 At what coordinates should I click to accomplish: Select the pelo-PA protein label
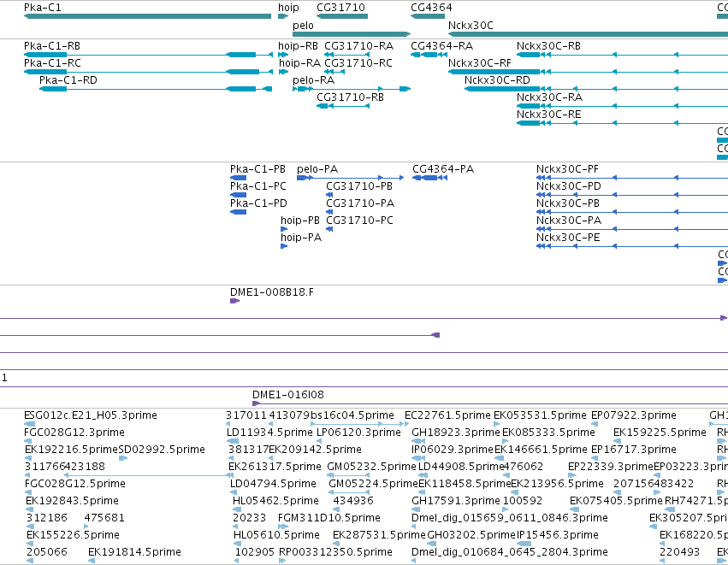tap(317, 169)
